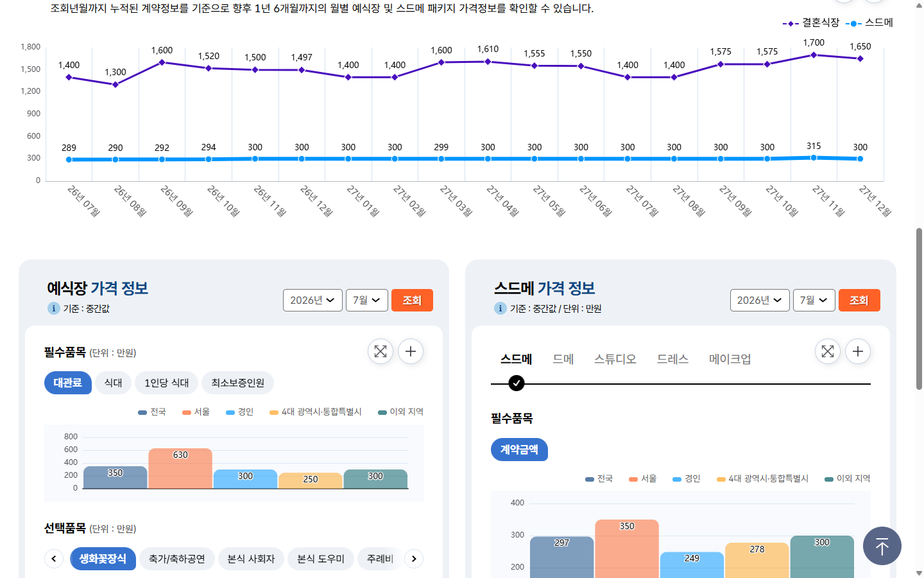
Task: Select the 1인당 식대 pill
Action: pos(167,383)
